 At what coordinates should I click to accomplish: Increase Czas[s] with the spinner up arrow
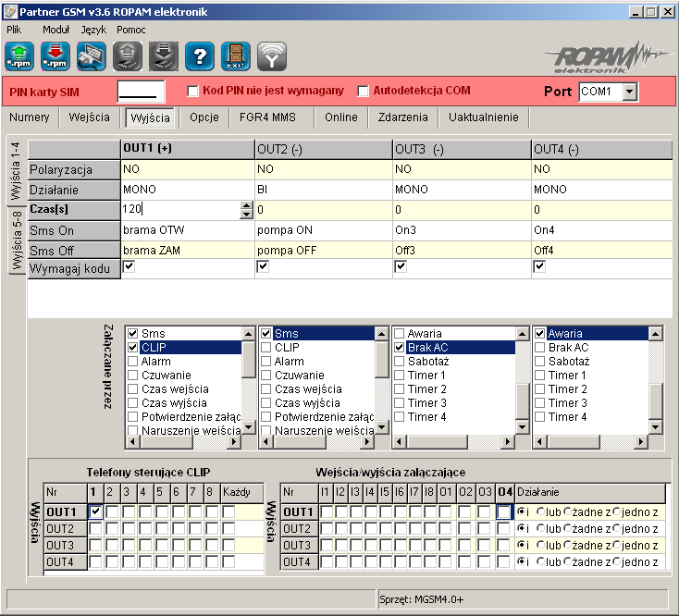click(246, 205)
